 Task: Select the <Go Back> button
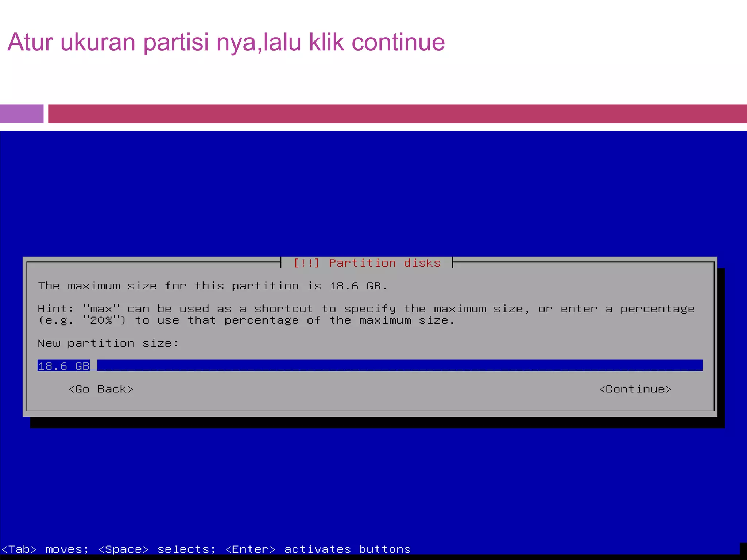[x=101, y=389]
